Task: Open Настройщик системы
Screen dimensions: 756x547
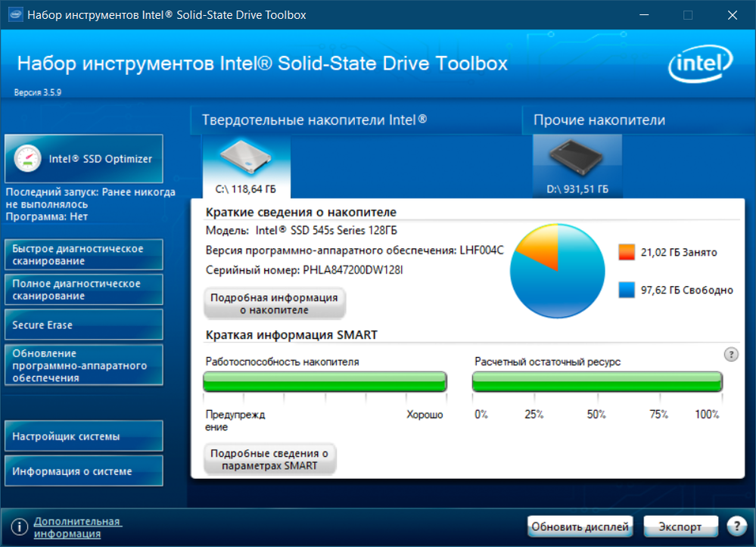Action: [x=84, y=437]
